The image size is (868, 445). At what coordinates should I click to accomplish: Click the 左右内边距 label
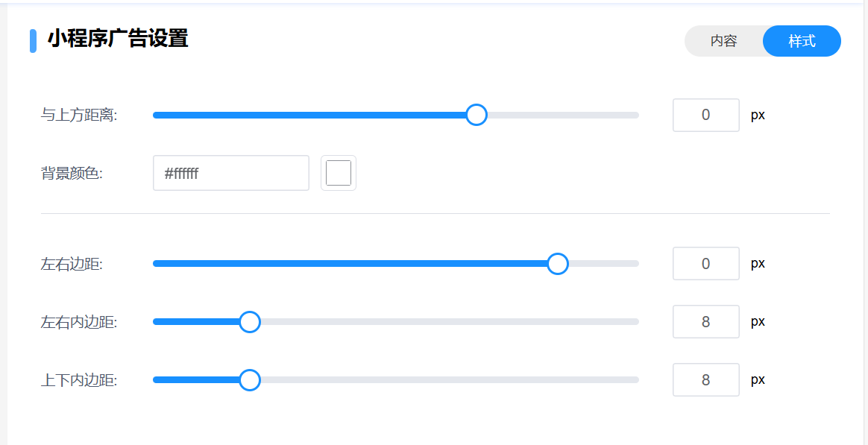(x=79, y=323)
